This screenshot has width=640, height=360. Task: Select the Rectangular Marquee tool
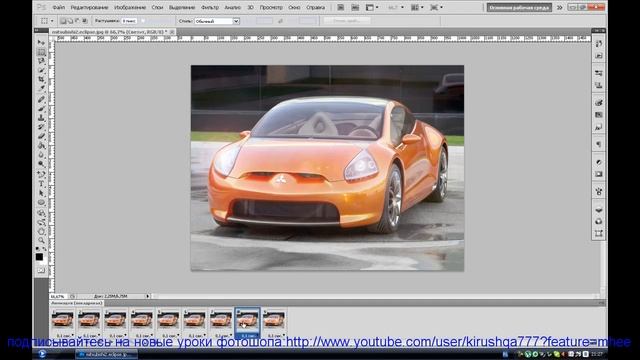click(x=41, y=52)
